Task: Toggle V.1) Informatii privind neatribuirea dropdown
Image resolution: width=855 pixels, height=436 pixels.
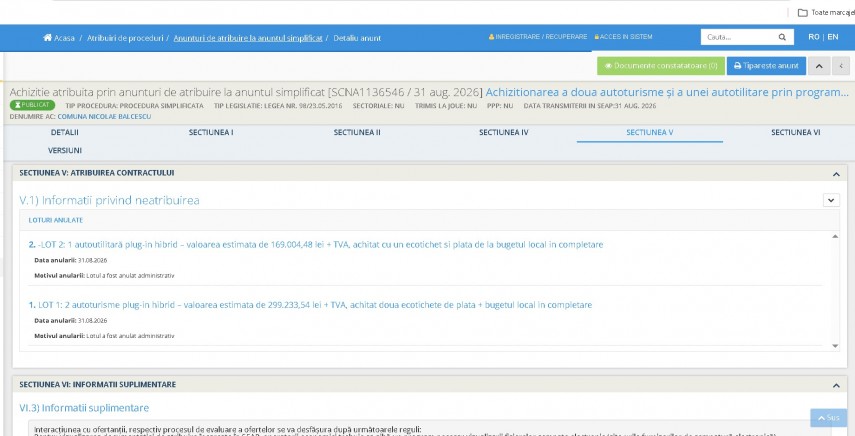Action: tap(831, 201)
